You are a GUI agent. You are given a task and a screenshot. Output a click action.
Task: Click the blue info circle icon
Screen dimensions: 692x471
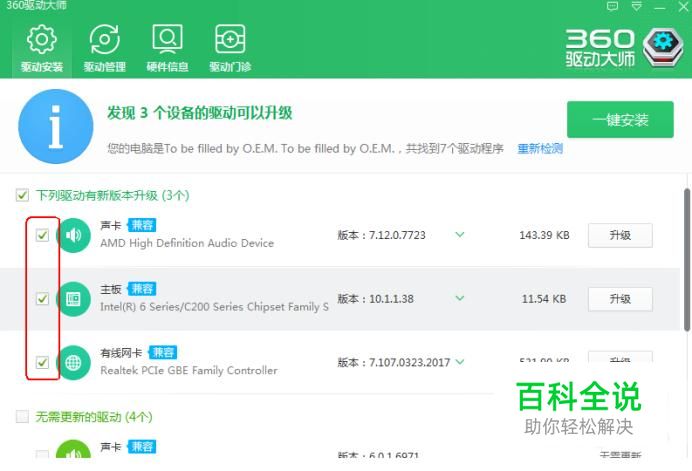(56, 126)
